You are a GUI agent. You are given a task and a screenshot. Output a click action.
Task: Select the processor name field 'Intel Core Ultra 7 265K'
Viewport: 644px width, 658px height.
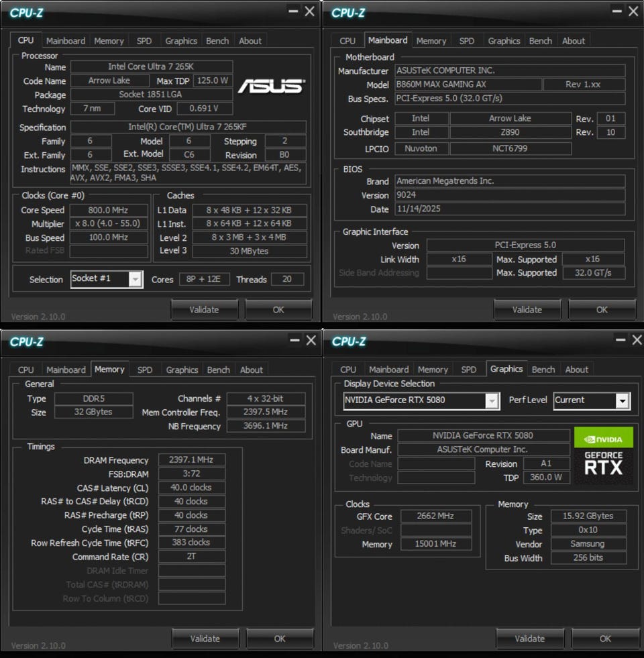pyautogui.click(x=151, y=66)
